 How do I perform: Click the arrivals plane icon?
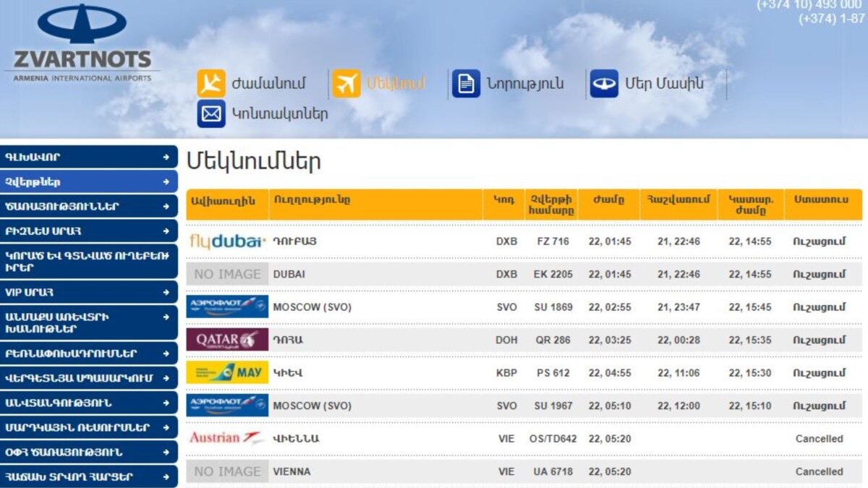211,84
